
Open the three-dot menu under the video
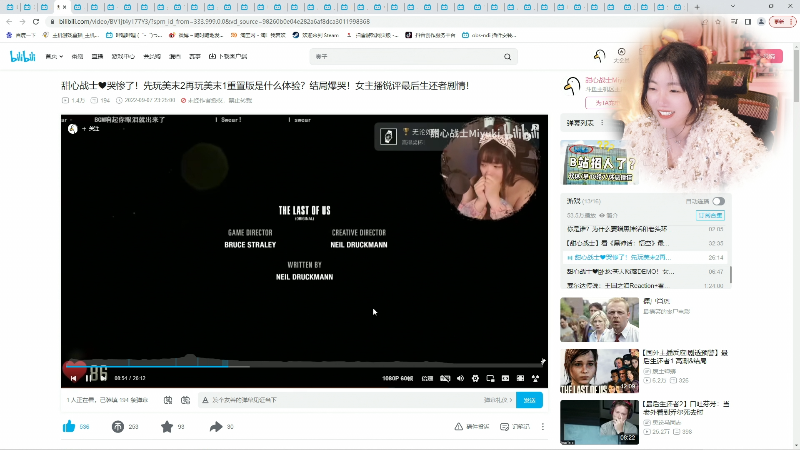tap(543, 427)
